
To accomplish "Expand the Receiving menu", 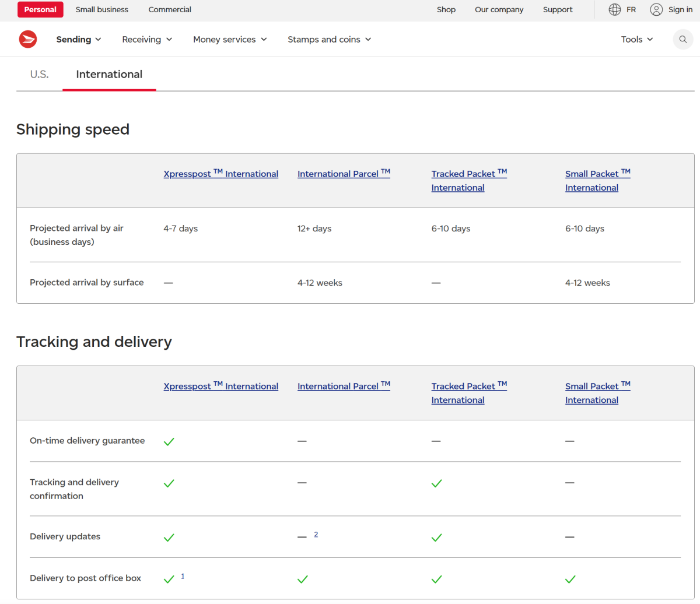I will [147, 40].
